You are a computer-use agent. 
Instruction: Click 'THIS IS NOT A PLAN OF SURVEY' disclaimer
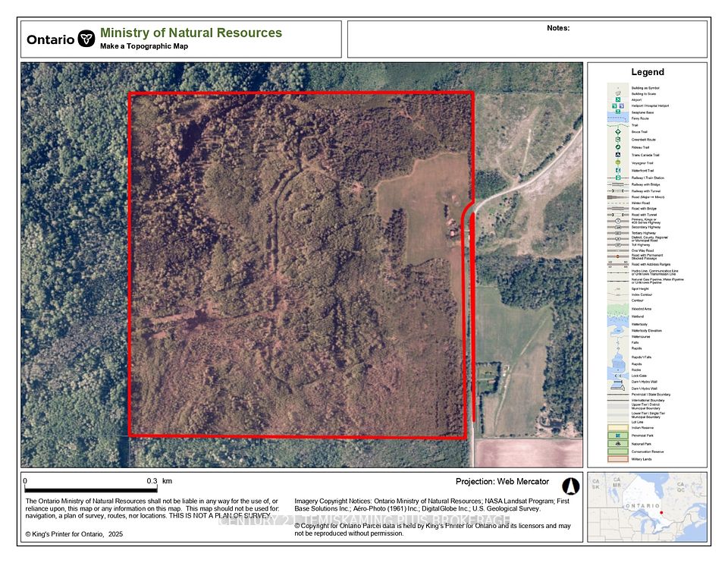pos(220,516)
